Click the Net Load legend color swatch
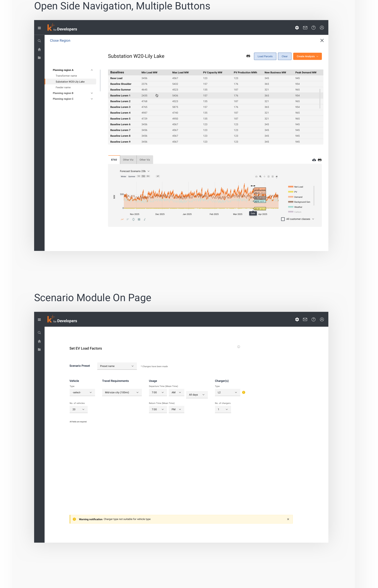This screenshot has width=378, height=588. pyautogui.click(x=291, y=187)
